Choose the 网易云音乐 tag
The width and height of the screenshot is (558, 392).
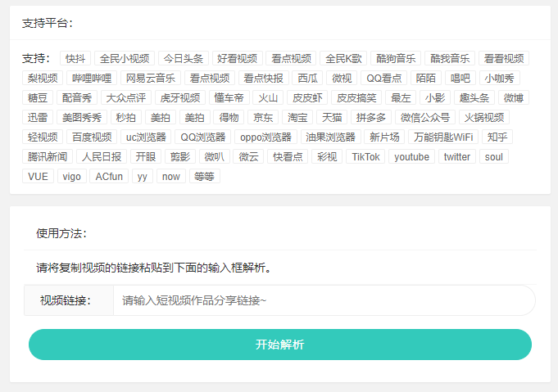(x=151, y=79)
